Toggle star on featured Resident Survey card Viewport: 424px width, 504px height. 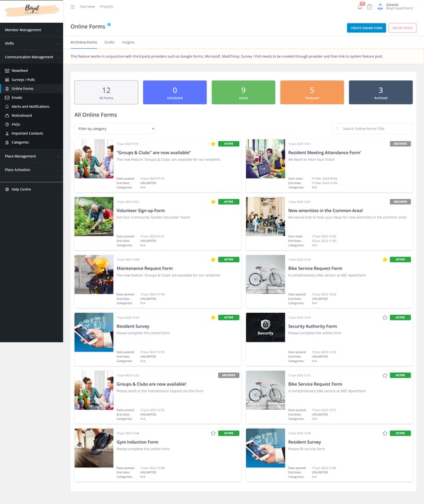[x=213, y=317]
